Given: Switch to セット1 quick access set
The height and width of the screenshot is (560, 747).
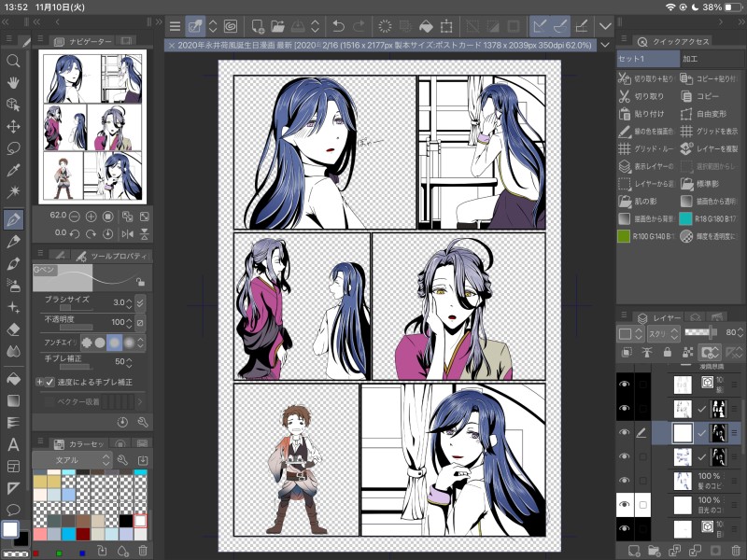Looking at the screenshot, I should point(647,59).
